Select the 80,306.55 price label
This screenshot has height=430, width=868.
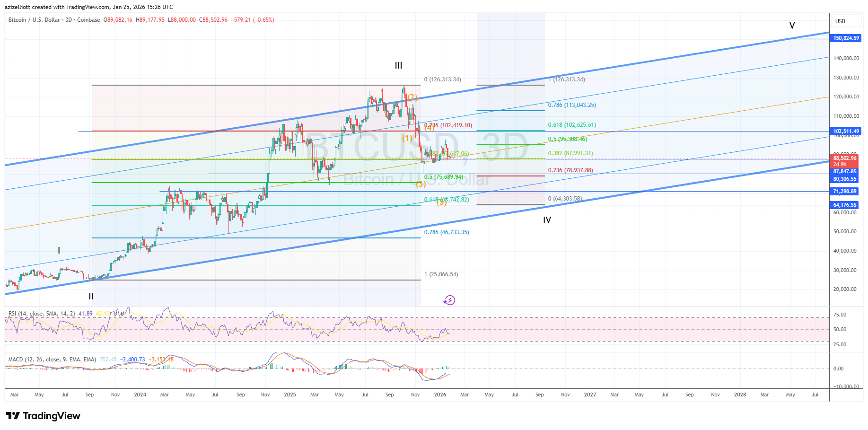(845, 179)
